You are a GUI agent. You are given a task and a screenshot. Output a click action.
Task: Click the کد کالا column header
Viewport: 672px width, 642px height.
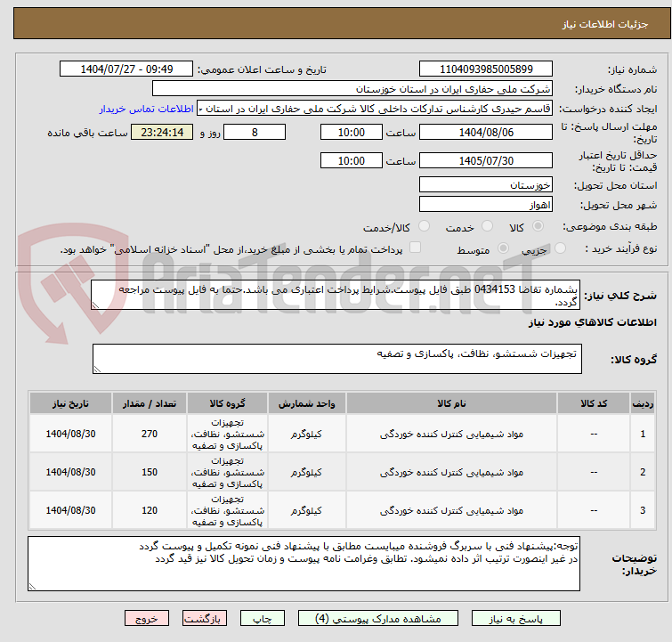(x=594, y=403)
